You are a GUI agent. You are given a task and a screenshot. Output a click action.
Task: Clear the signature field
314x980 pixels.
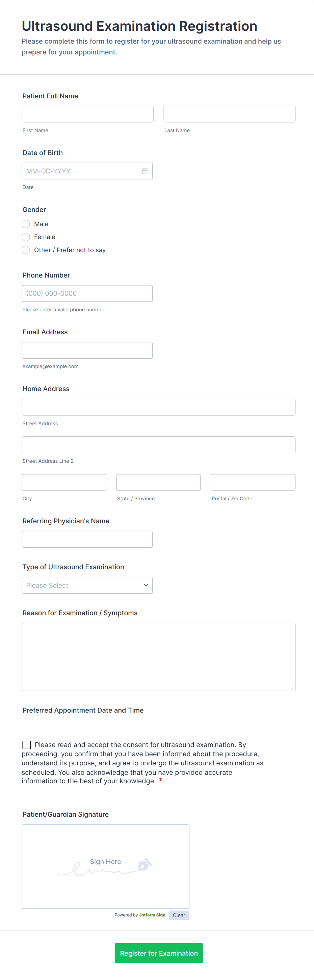179,915
